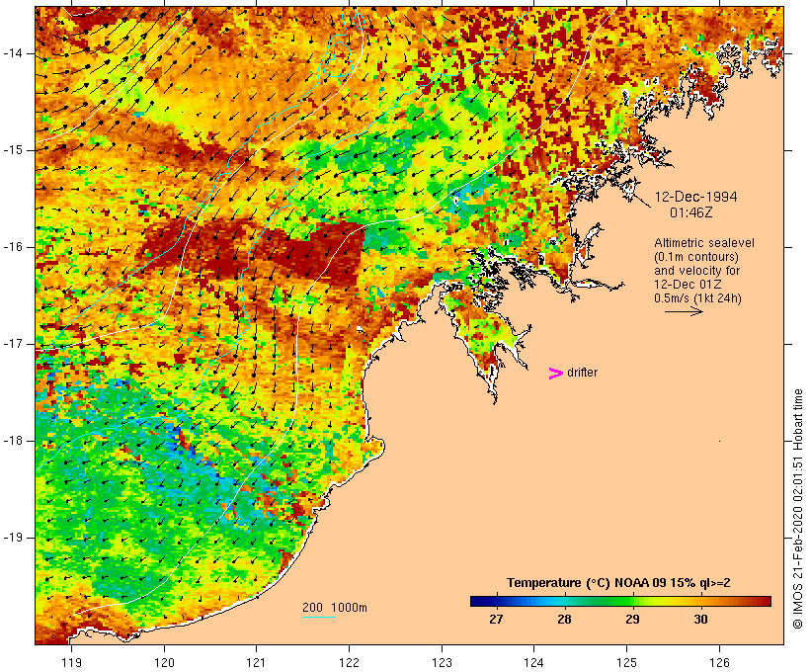Click the longitude axis label '125'
The height and width of the screenshot is (672, 810).
[x=627, y=662]
